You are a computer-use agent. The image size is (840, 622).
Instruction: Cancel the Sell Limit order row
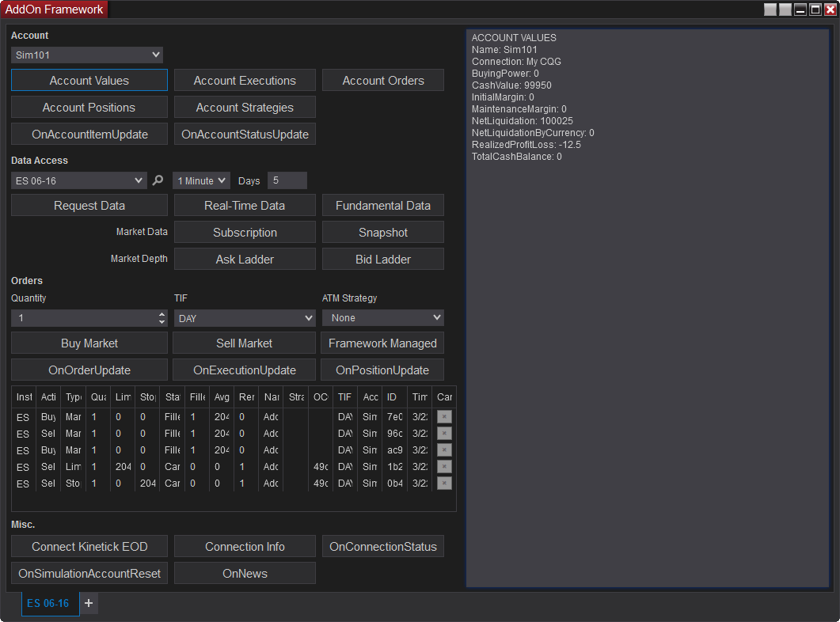click(x=444, y=466)
